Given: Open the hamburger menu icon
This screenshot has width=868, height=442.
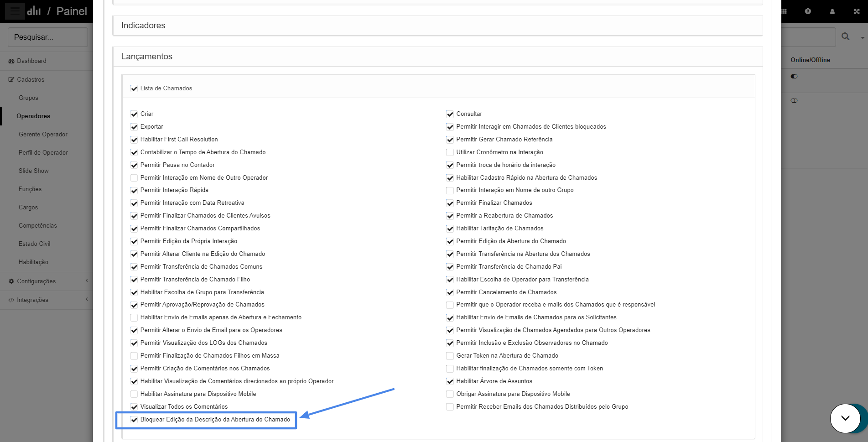Looking at the screenshot, I should (x=15, y=11).
